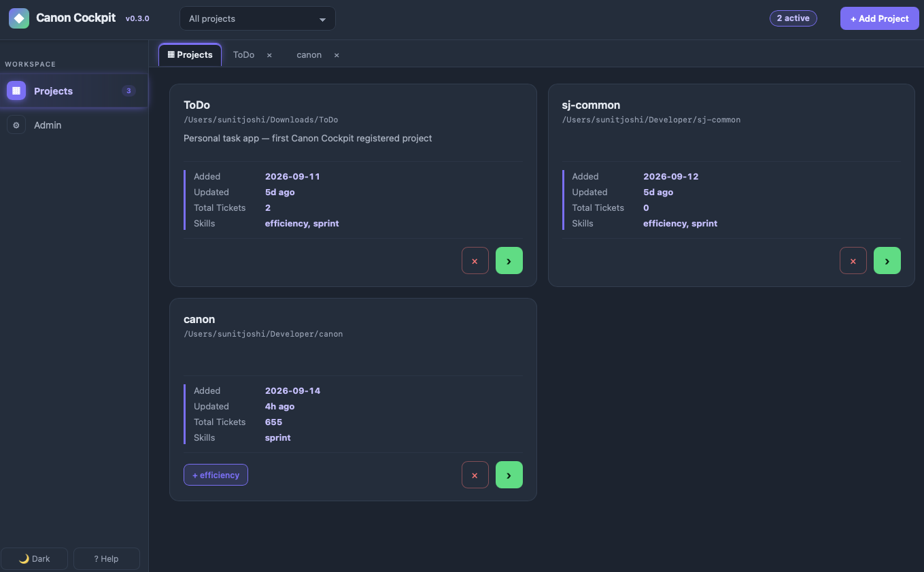The width and height of the screenshot is (924, 572).
Task: Select Projects in the workspace sidebar
Action: [x=73, y=90]
